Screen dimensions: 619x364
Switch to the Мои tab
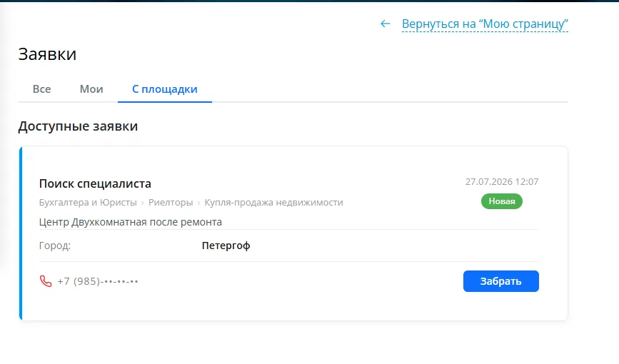91,89
